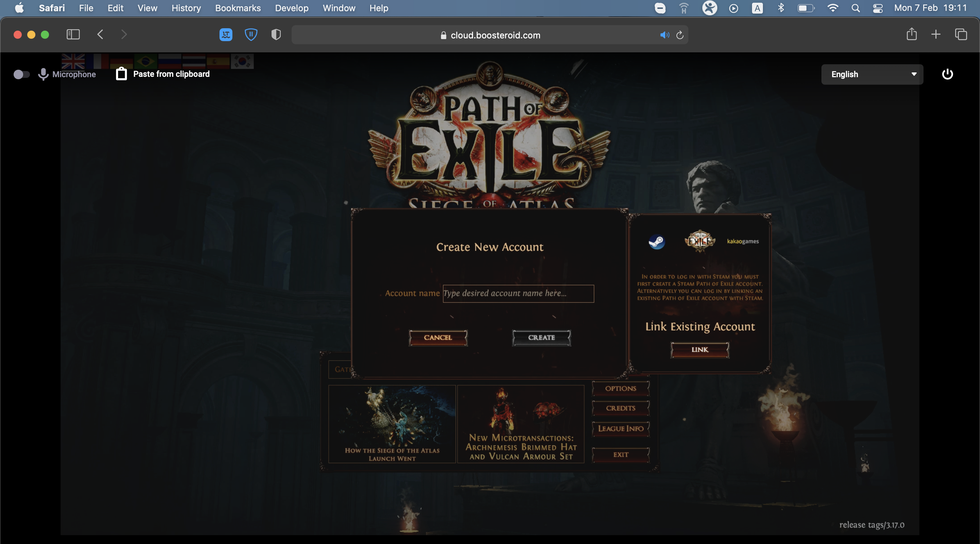980x544 pixels.
Task: Click the Wi-Fi status icon
Action: (833, 8)
